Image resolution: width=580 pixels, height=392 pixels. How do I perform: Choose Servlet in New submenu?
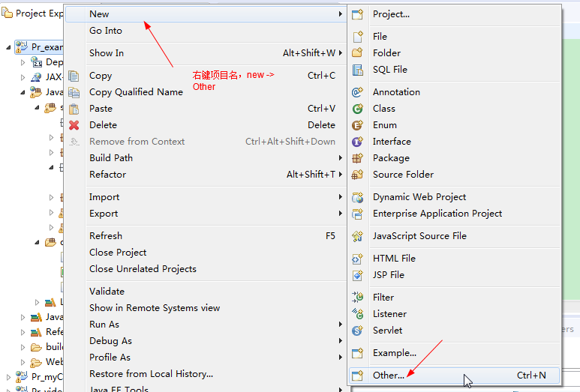pyautogui.click(x=454, y=331)
